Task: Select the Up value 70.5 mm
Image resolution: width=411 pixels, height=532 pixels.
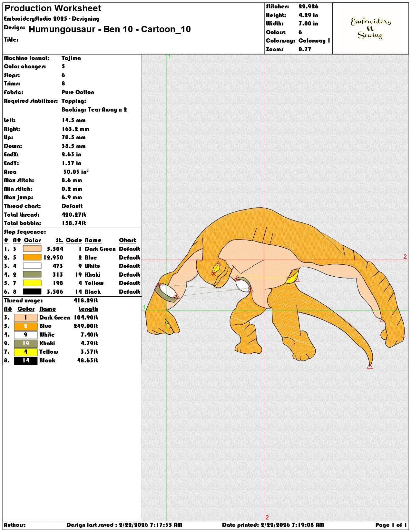Action: 73,137
